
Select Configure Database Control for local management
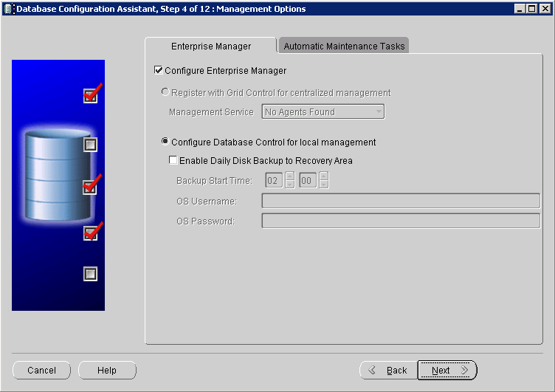click(165, 141)
